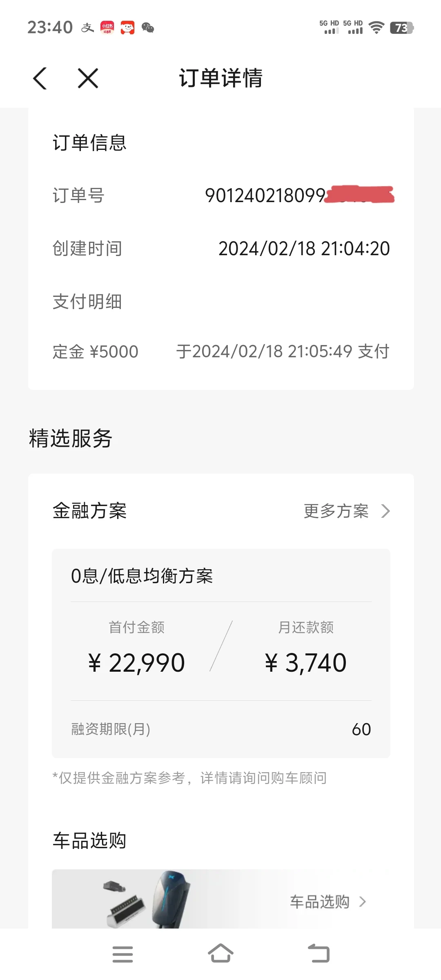The height and width of the screenshot is (980, 441).
Task: Select the 0息/低息均衡方案 card title
Action: coord(142,576)
